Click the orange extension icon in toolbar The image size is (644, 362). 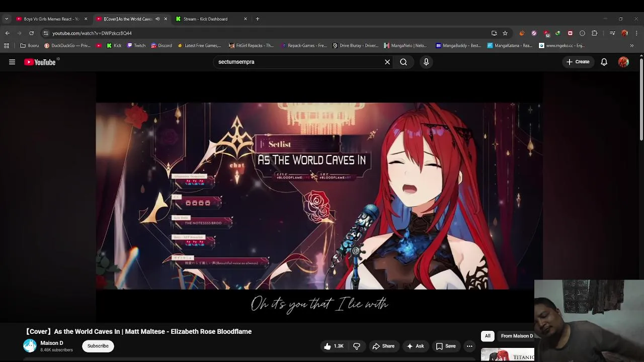tap(522, 33)
